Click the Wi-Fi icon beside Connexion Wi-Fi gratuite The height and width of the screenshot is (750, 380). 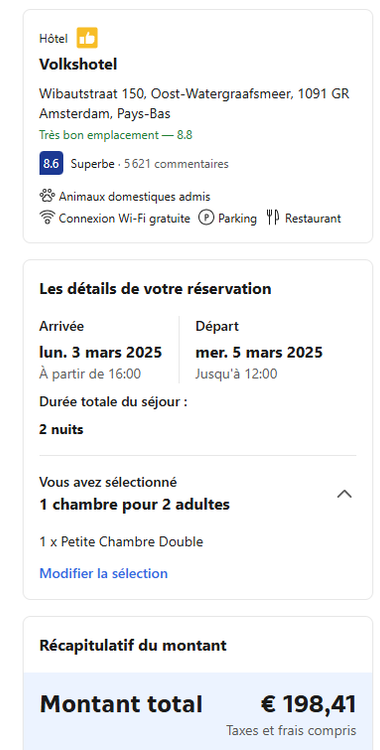[46, 218]
